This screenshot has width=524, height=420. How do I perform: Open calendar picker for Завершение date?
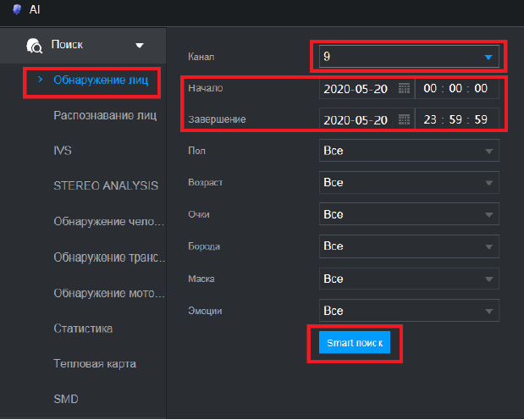click(x=404, y=119)
